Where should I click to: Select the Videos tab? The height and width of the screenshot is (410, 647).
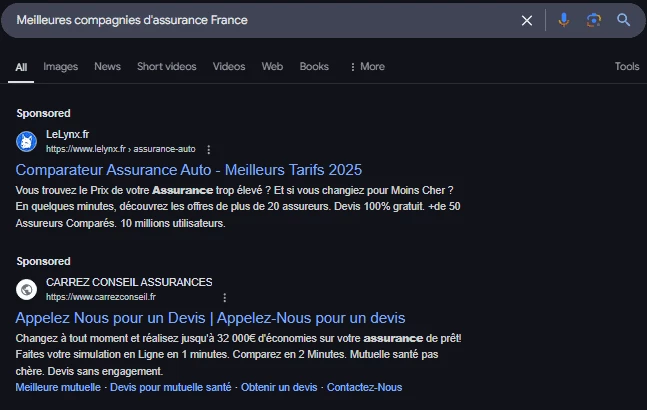point(229,67)
